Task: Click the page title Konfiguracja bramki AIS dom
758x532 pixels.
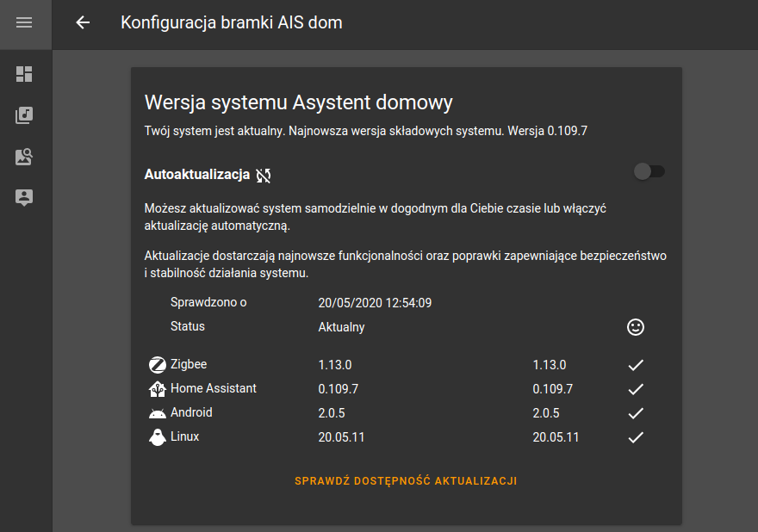Action: coord(232,22)
